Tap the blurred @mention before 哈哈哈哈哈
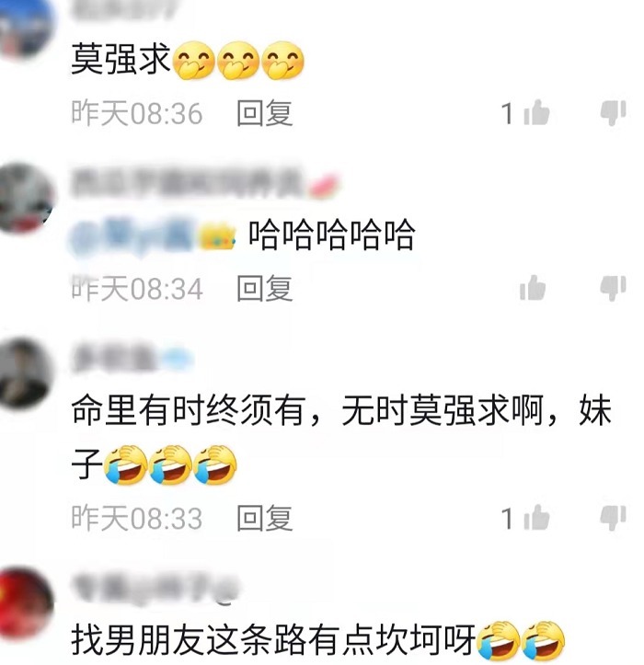This screenshot has height=665, width=644. pos(153,235)
